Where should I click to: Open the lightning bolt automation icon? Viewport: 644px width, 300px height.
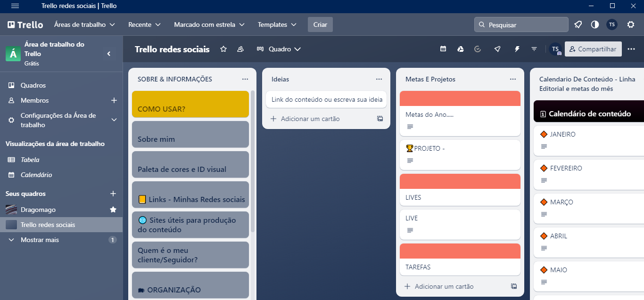tap(517, 49)
